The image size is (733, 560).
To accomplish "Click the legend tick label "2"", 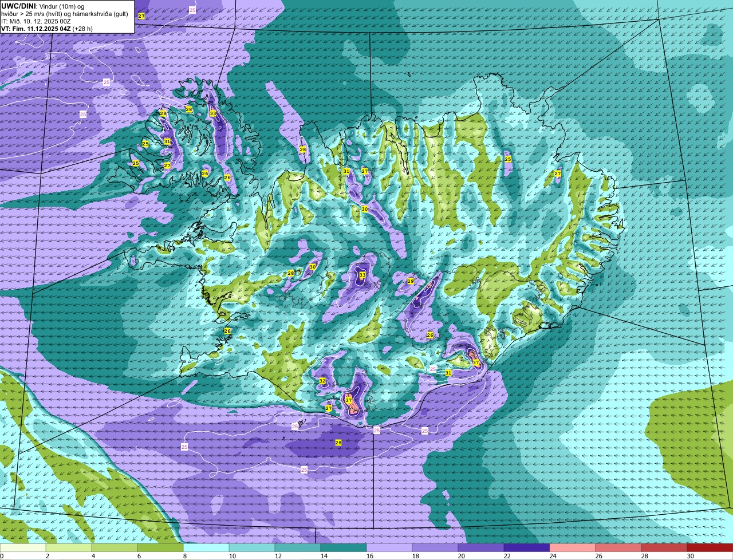I will (x=47, y=556).
